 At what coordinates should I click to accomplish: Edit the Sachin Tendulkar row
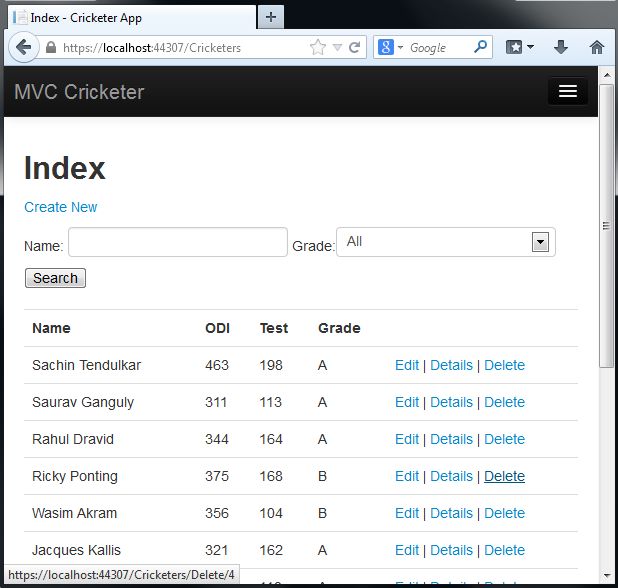(x=407, y=365)
